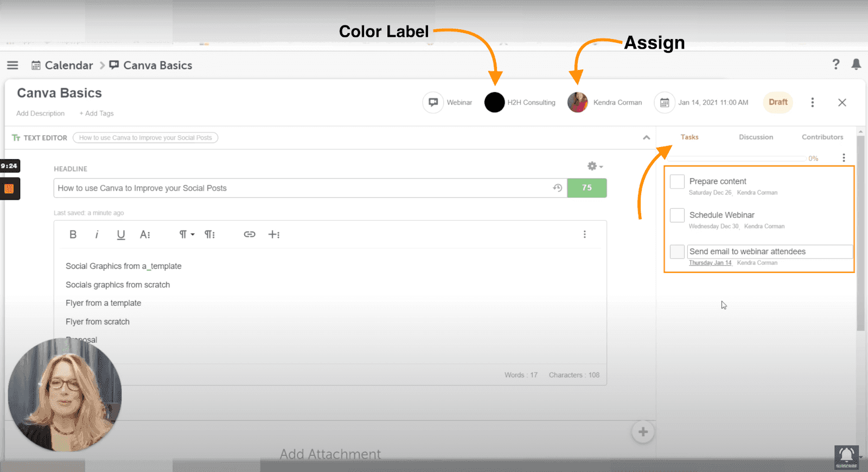Click the Add Attachment text

coord(330,454)
